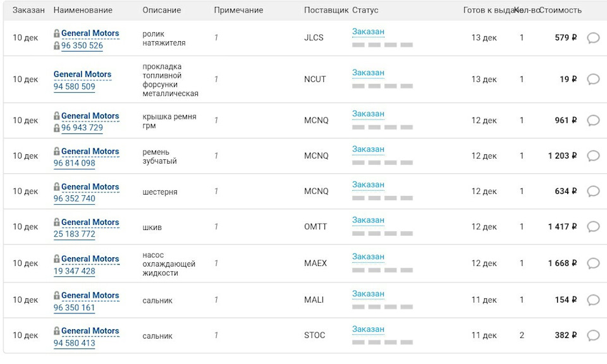
Task: Click General Motors brand for 96 814 098
Action: pos(90,151)
